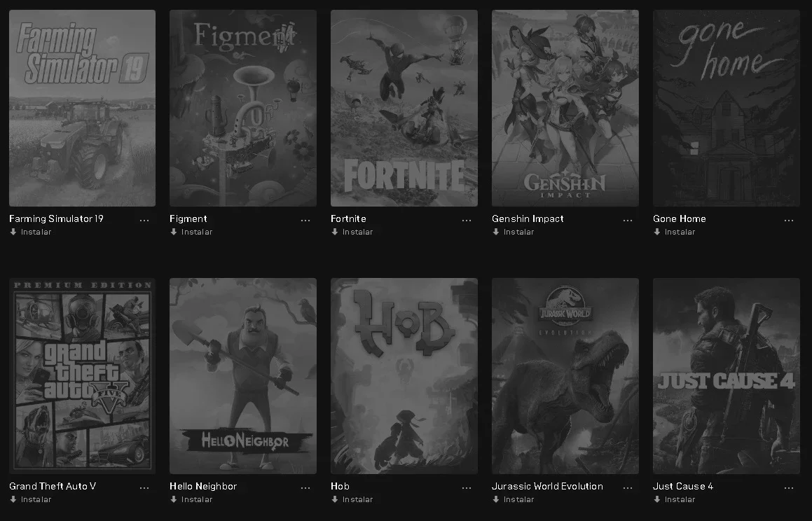This screenshot has height=521, width=812.
Task: Select the Jurassic World Evolution cover
Action: coord(565,376)
